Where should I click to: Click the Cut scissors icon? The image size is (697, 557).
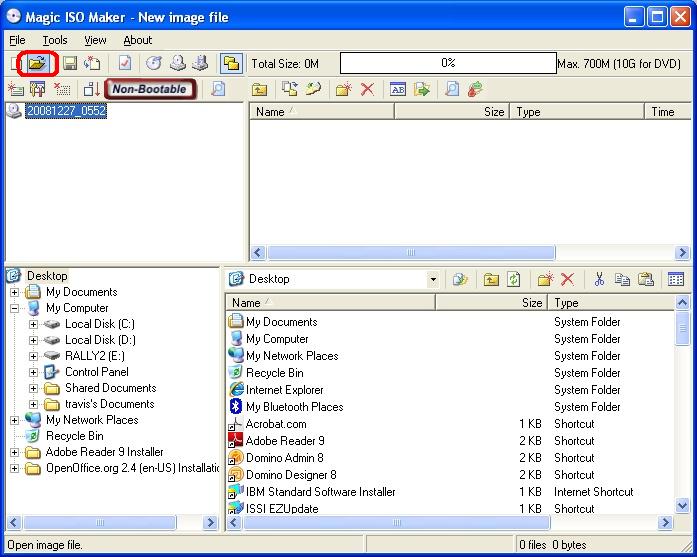599,280
